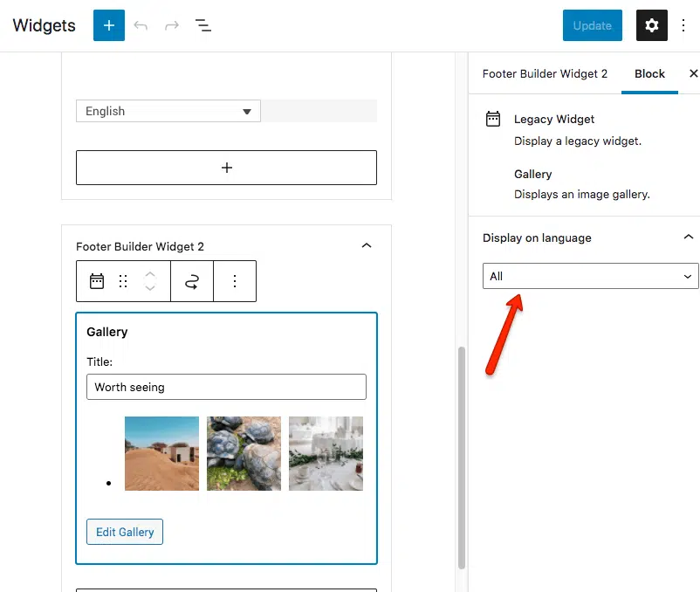Viewport: 700px width, 592px height.
Task: Open the list view icon
Action: (x=203, y=25)
